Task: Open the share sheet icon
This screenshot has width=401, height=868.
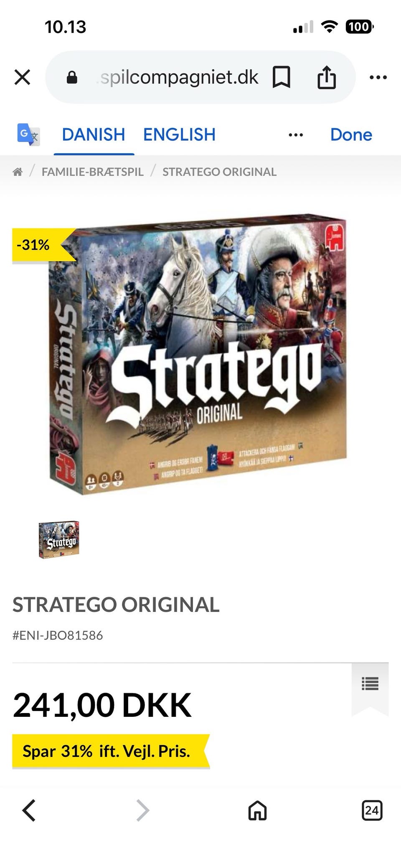Action: coord(327,77)
